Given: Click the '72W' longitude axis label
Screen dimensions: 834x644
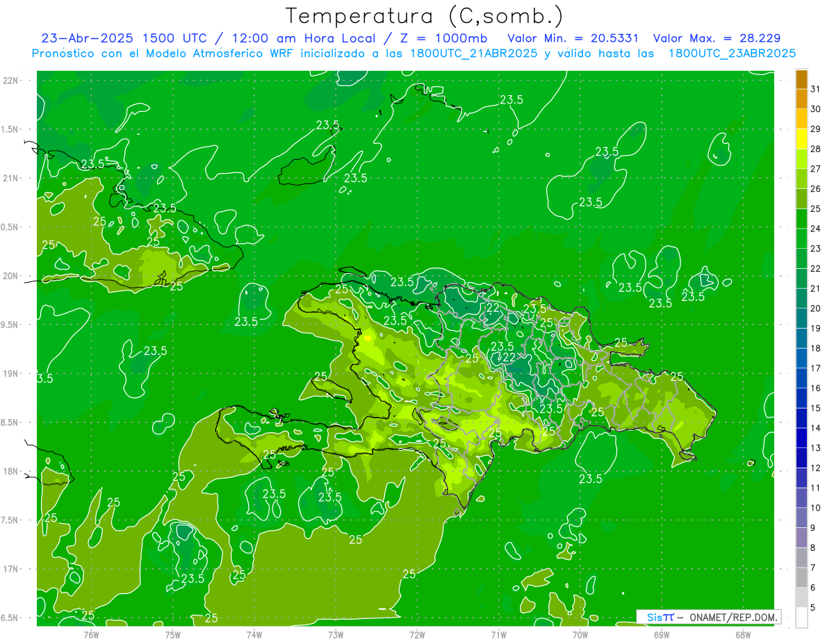Looking at the screenshot, I should pyautogui.click(x=417, y=634).
